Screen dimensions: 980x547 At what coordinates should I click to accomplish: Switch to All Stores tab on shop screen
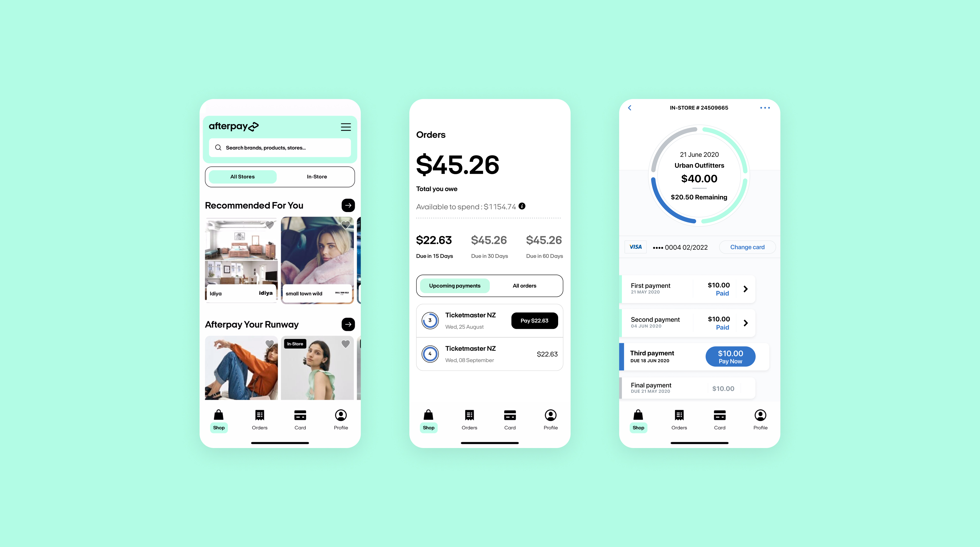tap(242, 176)
